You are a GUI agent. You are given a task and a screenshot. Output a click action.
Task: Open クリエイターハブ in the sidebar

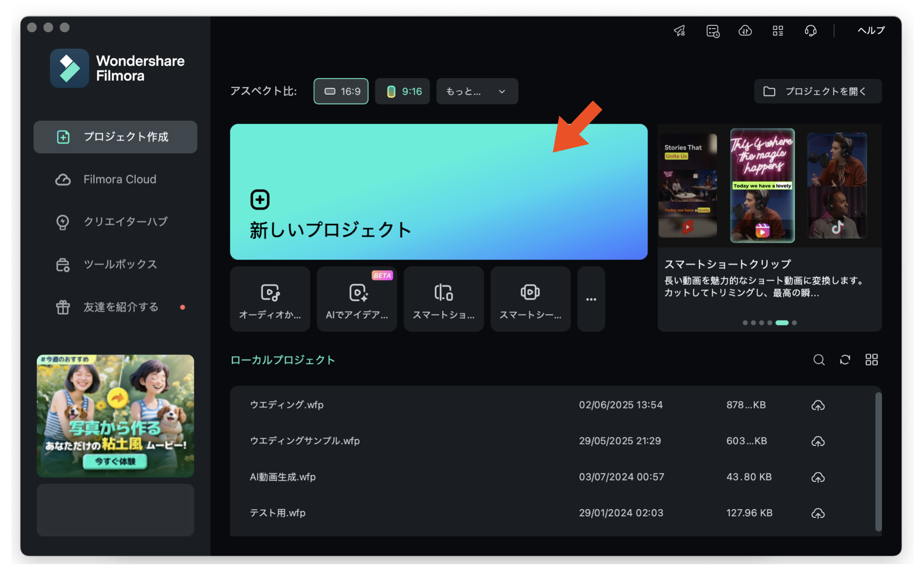(x=115, y=222)
